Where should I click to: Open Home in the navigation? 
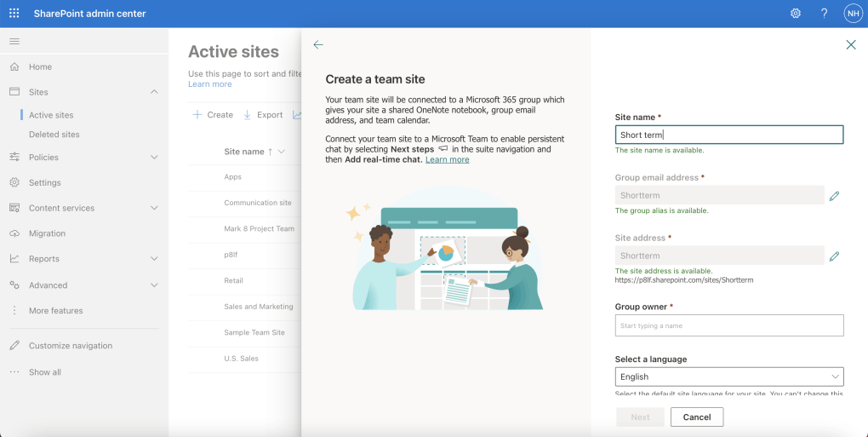[x=40, y=66]
